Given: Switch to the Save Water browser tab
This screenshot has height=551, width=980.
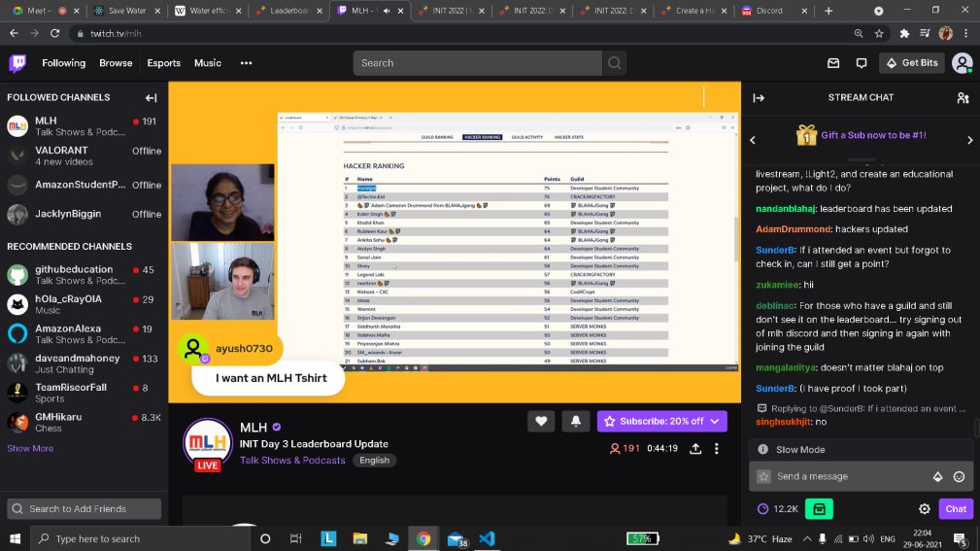Looking at the screenshot, I should (x=127, y=11).
